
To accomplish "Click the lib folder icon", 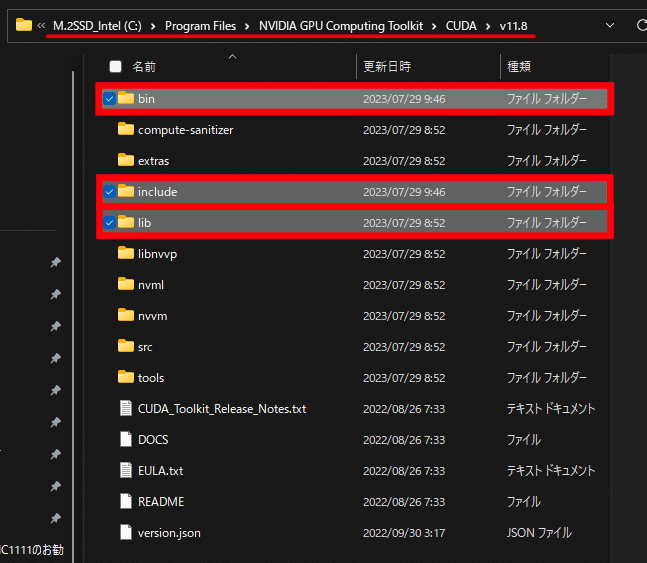I will pos(126,222).
